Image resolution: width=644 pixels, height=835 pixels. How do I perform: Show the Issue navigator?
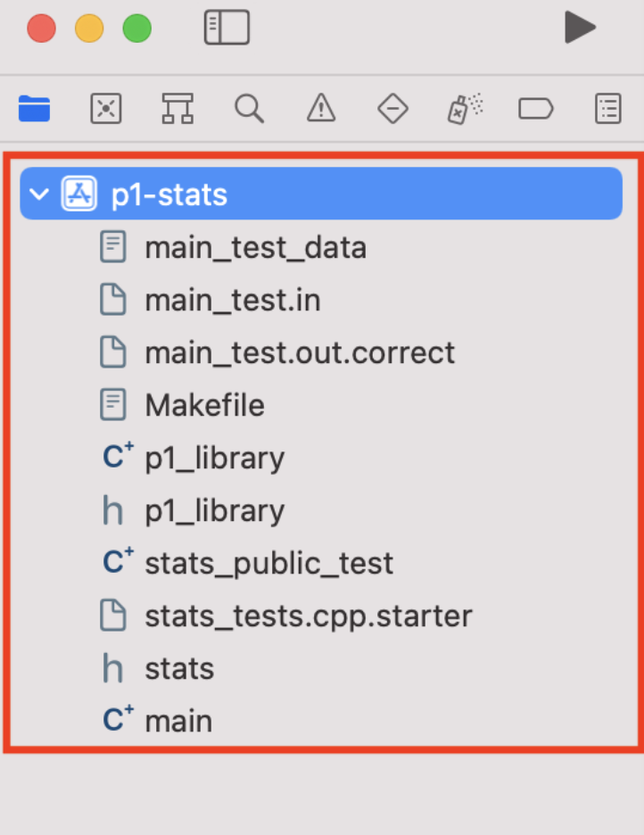(320, 108)
